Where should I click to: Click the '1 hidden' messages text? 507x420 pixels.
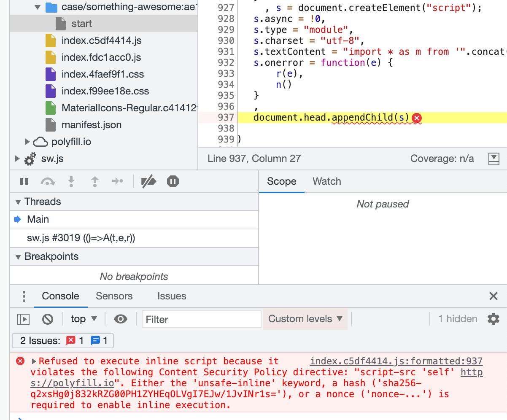tap(458, 319)
